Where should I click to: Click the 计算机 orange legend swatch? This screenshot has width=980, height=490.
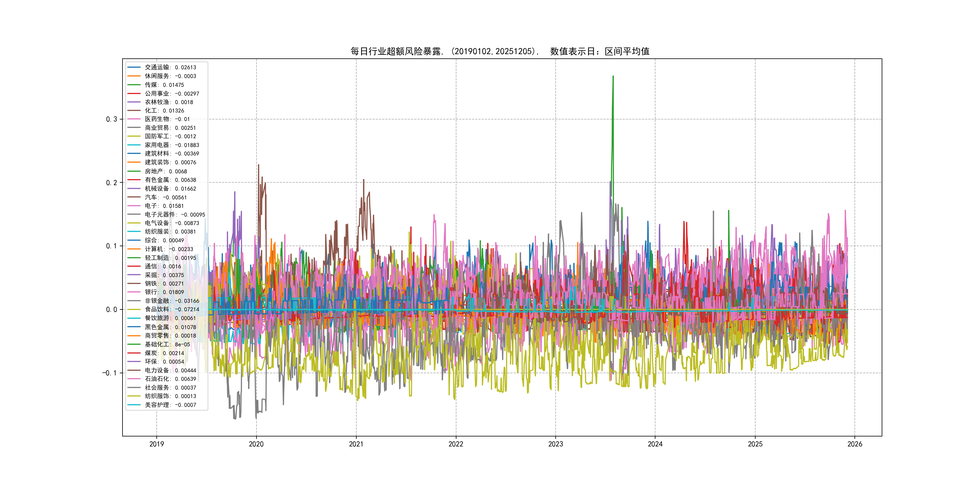(134, 249)
